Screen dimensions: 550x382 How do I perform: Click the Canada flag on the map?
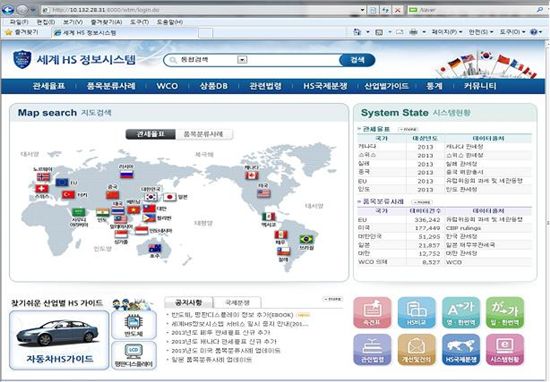point(252,175)
